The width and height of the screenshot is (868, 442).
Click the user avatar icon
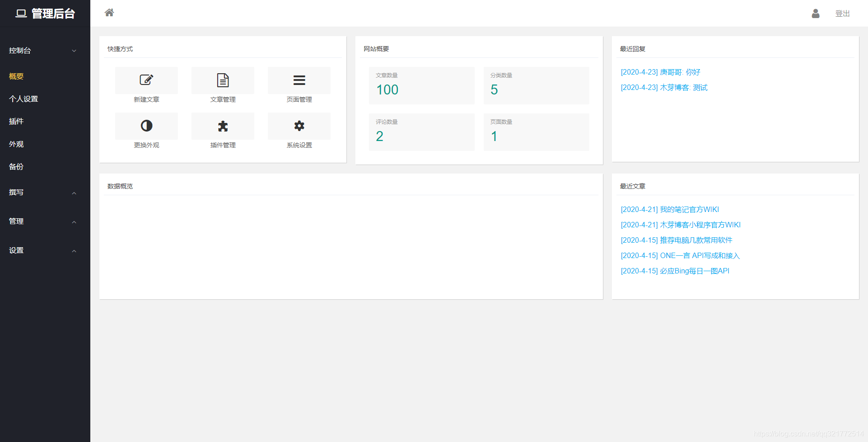pyautogui.click(x=815, y=14)
